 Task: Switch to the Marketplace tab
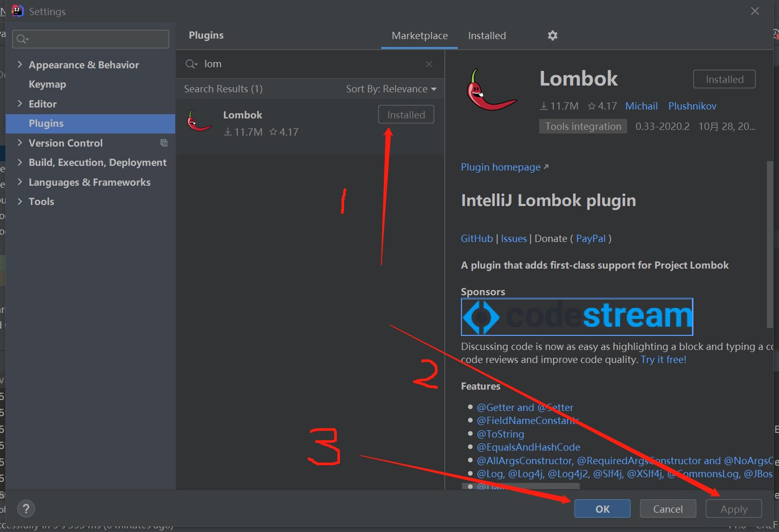pyautogui.click(x=420, y=36)
